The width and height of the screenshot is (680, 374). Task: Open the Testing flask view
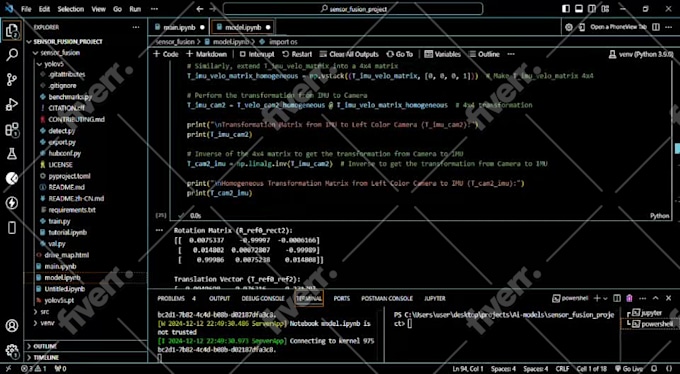click(x=12, y=153)
